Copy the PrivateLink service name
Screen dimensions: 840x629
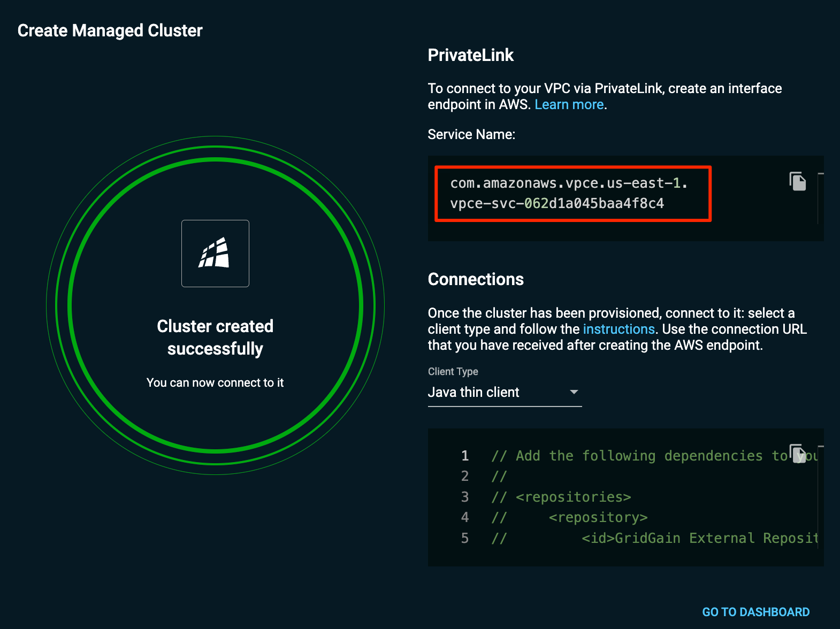[798, 181]
